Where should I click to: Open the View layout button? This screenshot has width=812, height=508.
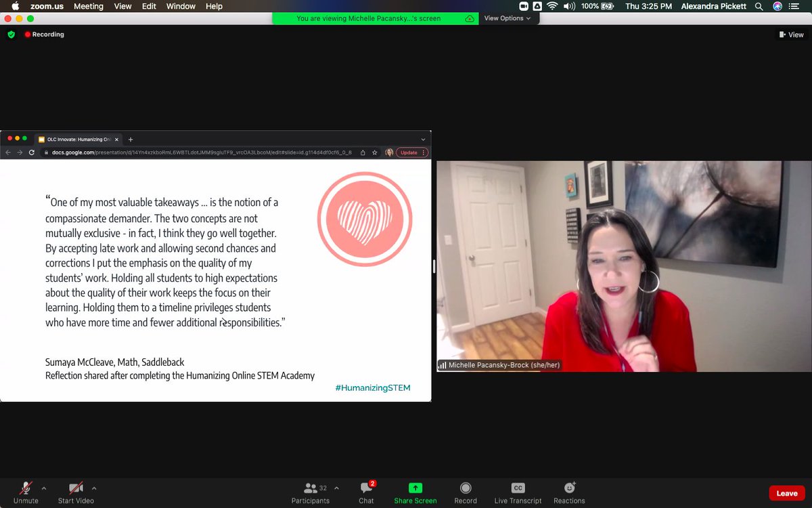click(x=791, y=35)
